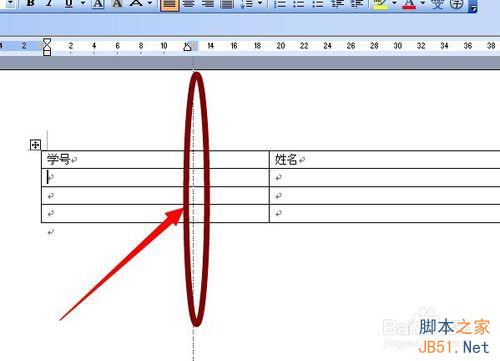Open the line spacing dropdown arrow
Image resolution: width=500 pixels, height=361 pixels.
(260, 3)
